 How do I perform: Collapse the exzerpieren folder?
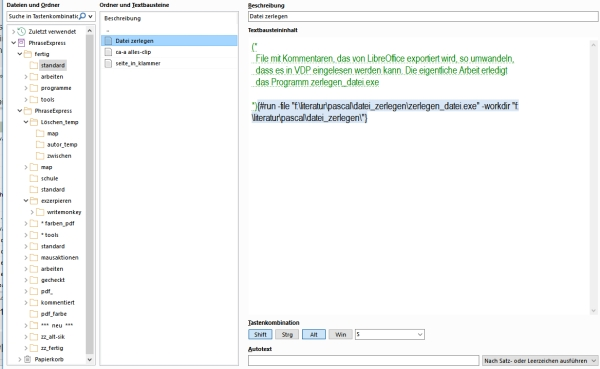(x=26, y=201)
